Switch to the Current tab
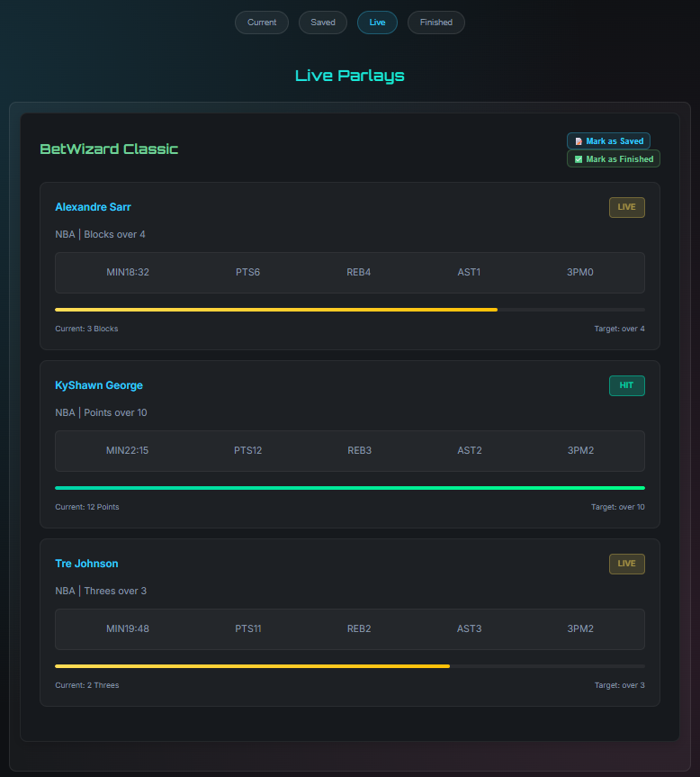 [261, 22]
